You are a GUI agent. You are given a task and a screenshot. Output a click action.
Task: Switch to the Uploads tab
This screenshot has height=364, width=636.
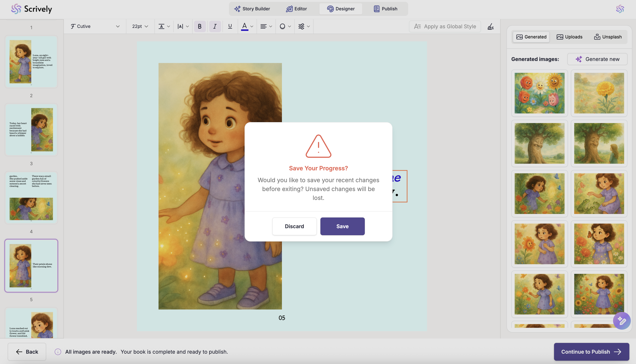pyautogui.click(x=569, y=37)
